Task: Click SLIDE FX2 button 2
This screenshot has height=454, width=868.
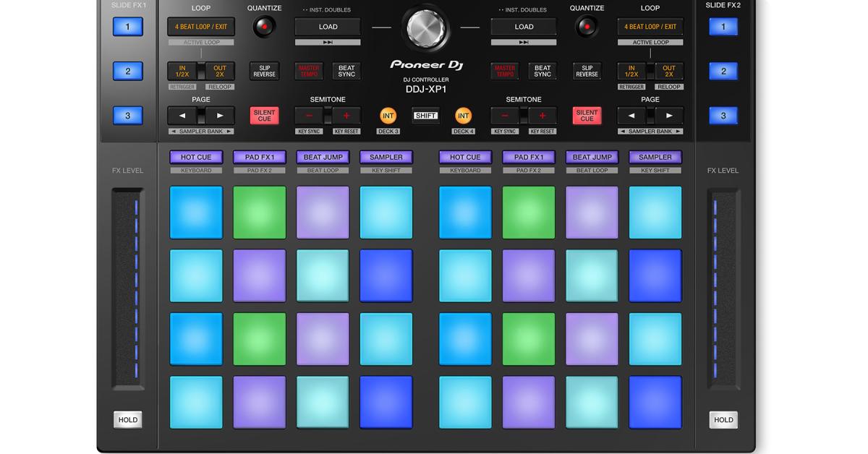Action: tap(723, 71)
